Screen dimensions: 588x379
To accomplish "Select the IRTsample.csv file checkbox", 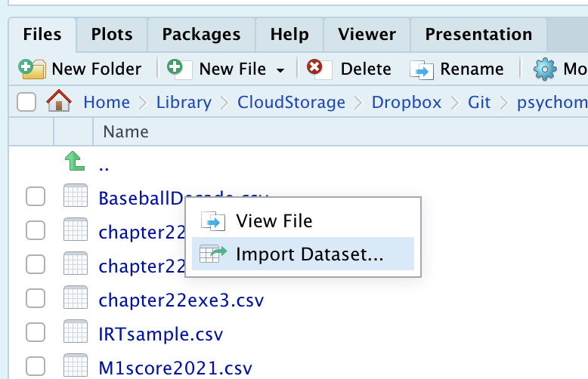I will (x=36, y=333).
